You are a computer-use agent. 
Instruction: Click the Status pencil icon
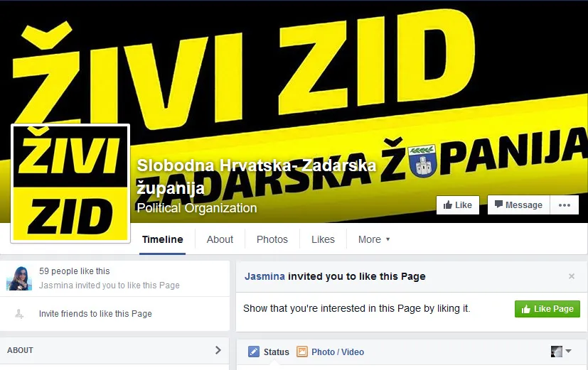[254, 352]
